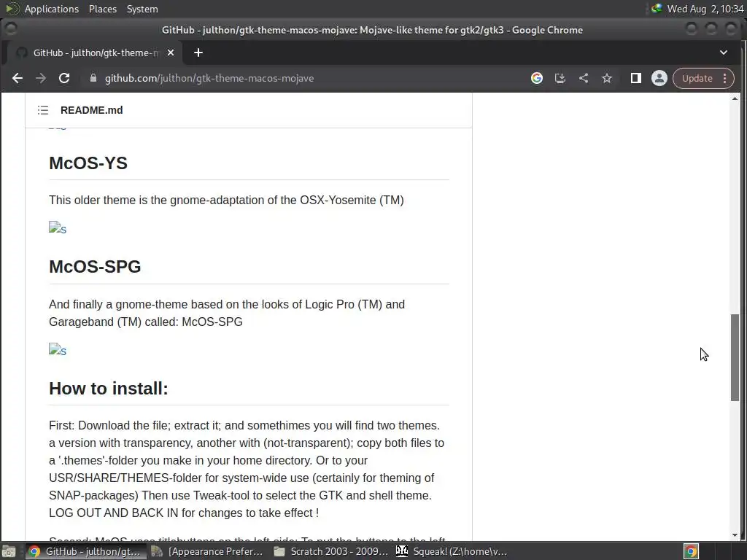
Task: Go back with the browser back arrow
Action: [x=18, y=78]
